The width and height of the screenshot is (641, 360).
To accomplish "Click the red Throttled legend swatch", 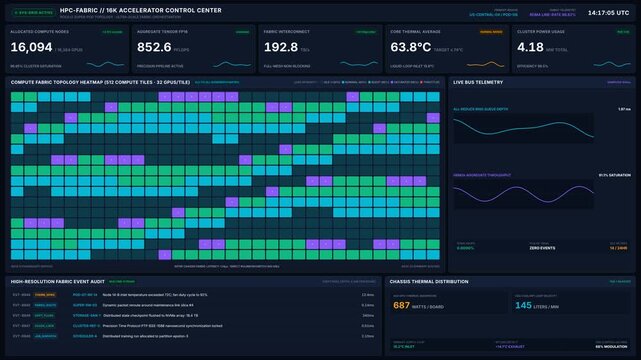I will click(421, 83).
